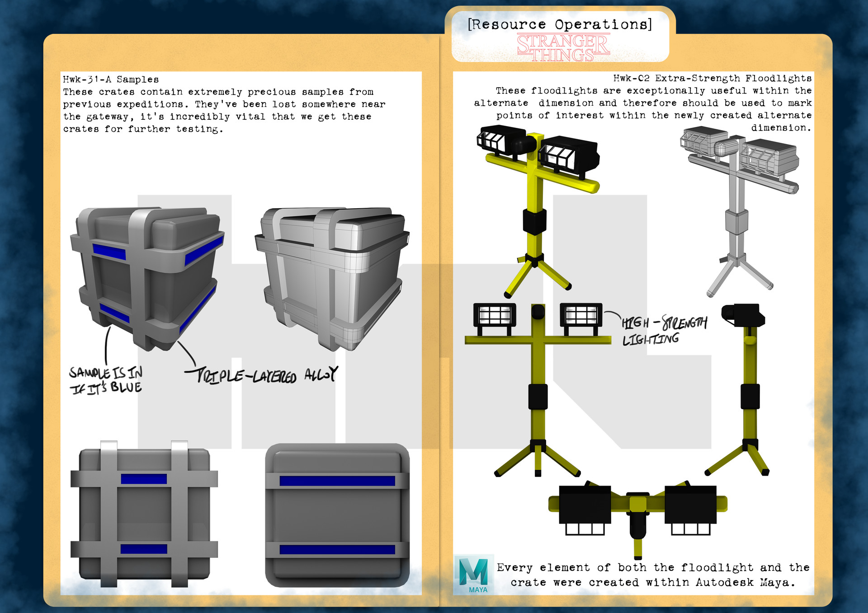This screenshot has height=613, width=868.
Task: Click the crates description paragraph
Action: pos(224,111)
